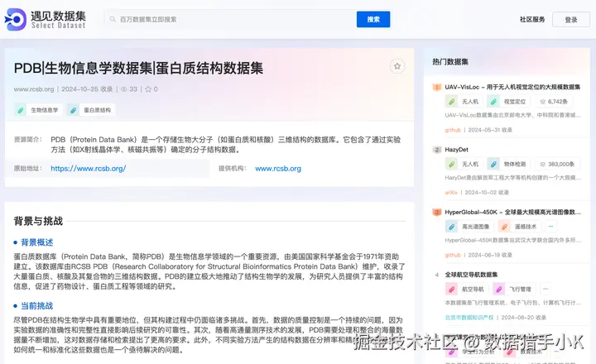Open the 全球航空导航数据集 entry
Image resolution: width=596 pixels, height=364 pixels.
(x=471, y=275)
